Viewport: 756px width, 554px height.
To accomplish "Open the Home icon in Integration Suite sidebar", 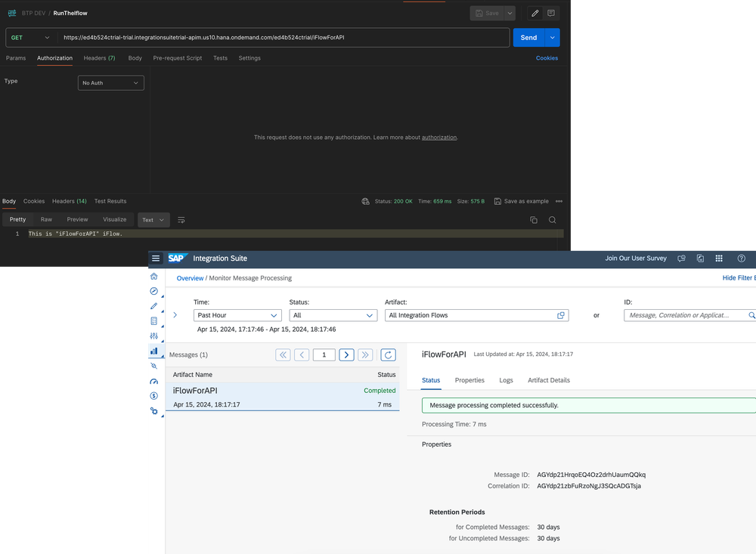I will pos(155,276).
